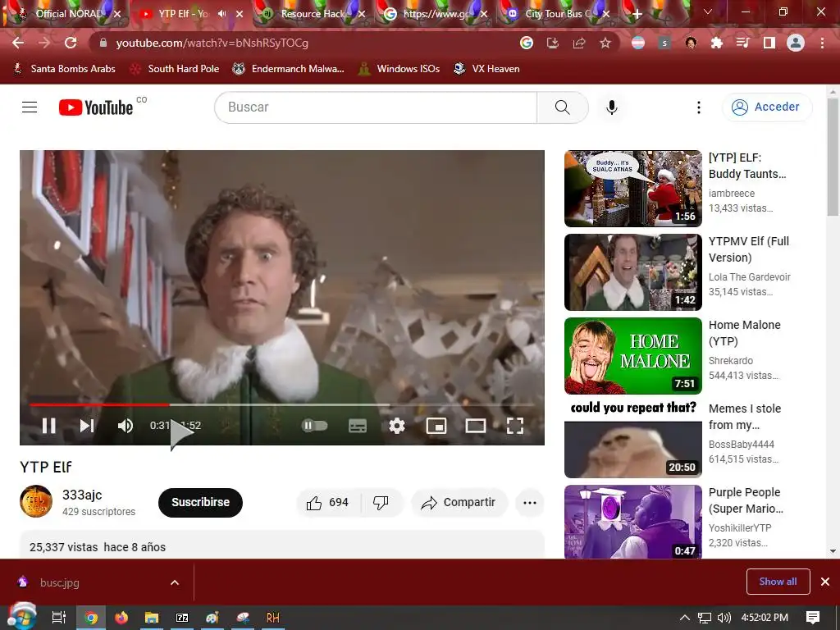
Task: Bookmark this page with star
Action: 605,43
